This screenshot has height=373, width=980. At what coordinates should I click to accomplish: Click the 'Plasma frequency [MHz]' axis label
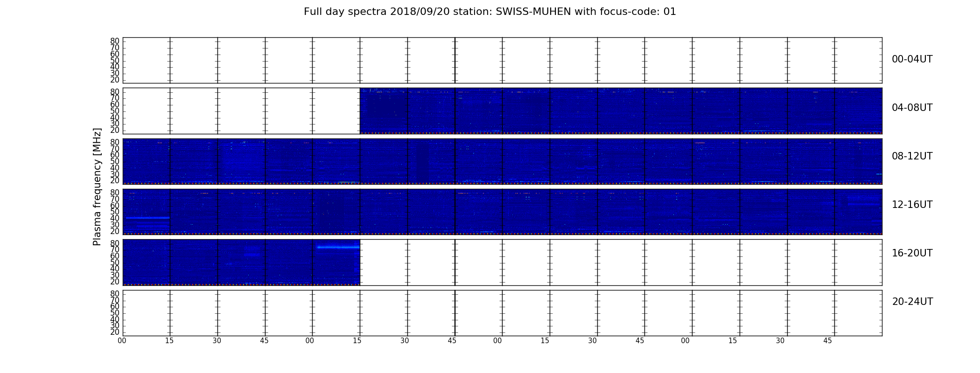pos(97,186)
